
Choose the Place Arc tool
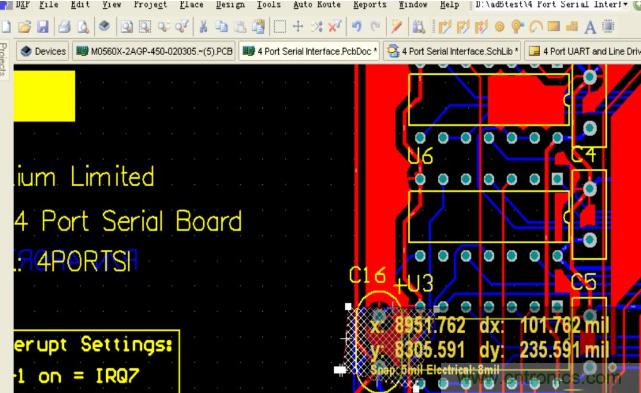coord(535,27)
